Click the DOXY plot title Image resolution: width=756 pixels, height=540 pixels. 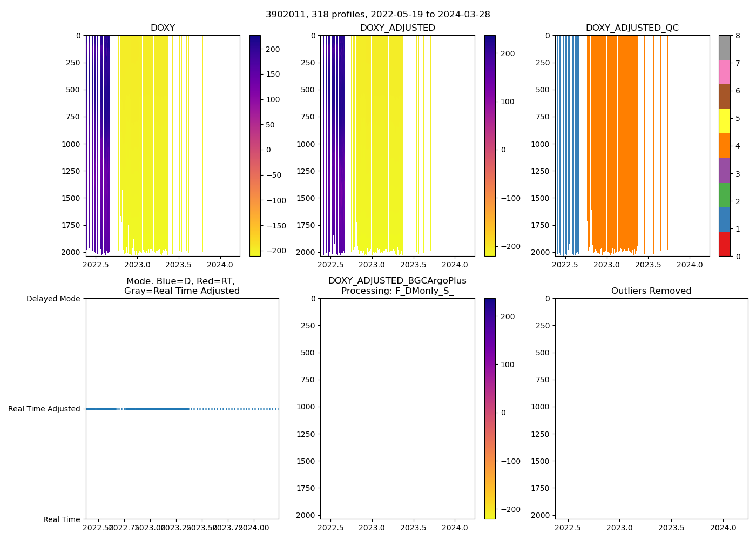point(163,28)
